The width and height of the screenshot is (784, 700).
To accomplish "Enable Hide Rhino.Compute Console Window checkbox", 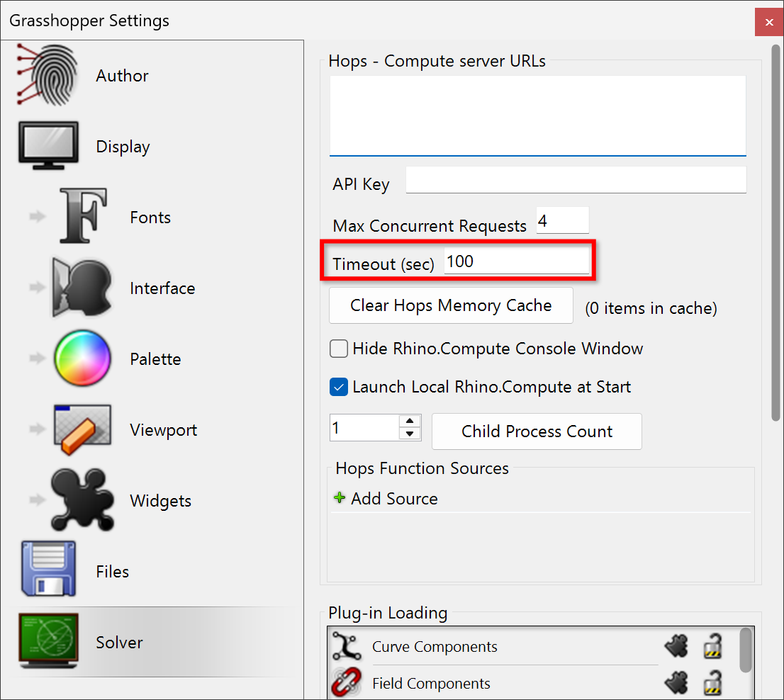I will click(340, 349).
